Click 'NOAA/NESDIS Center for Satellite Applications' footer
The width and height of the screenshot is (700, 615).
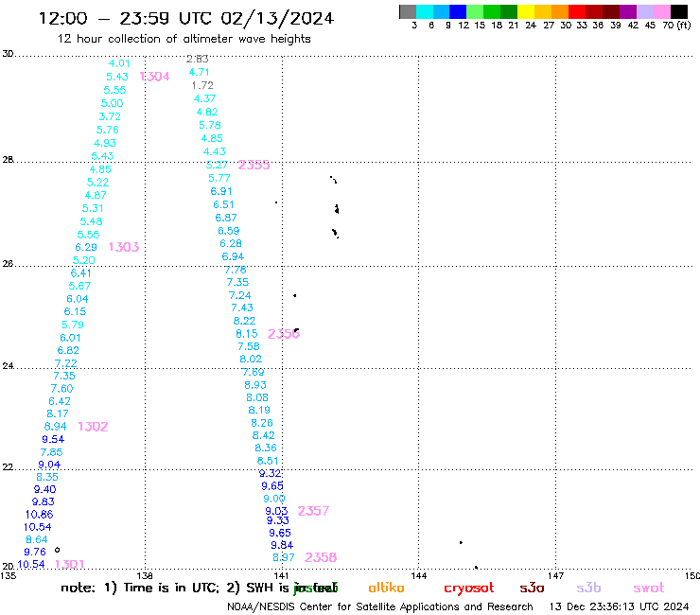click(342, 606)
